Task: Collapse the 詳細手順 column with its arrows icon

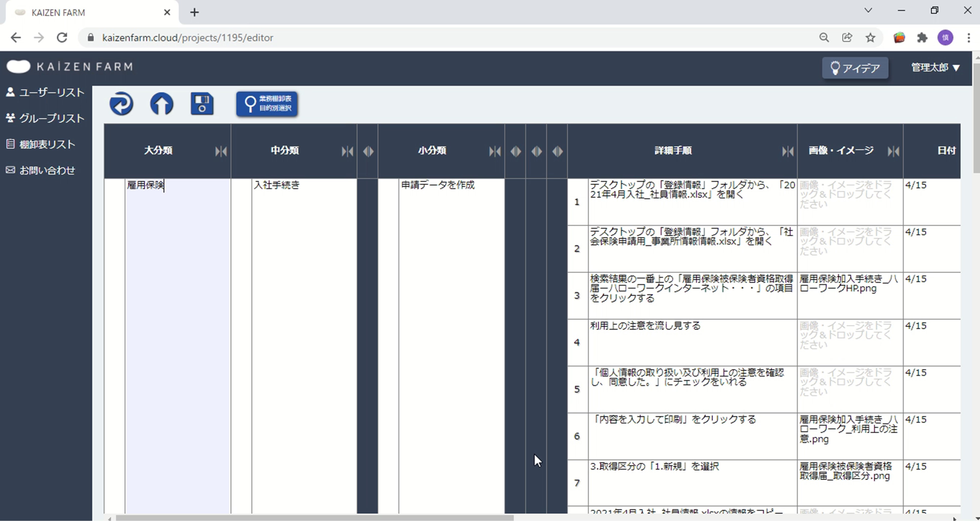Action: tap(788, 152)
